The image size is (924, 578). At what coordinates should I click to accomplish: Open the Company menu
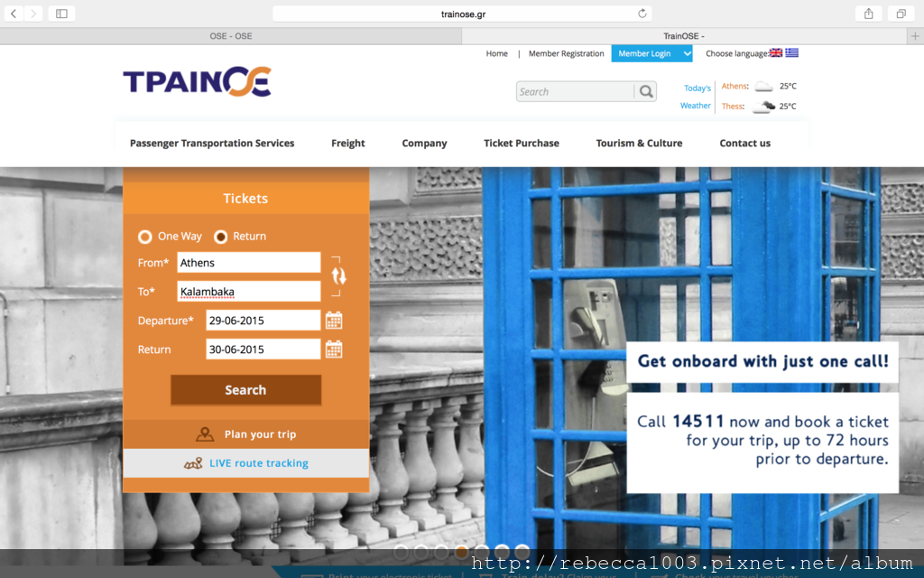[424, 144]
